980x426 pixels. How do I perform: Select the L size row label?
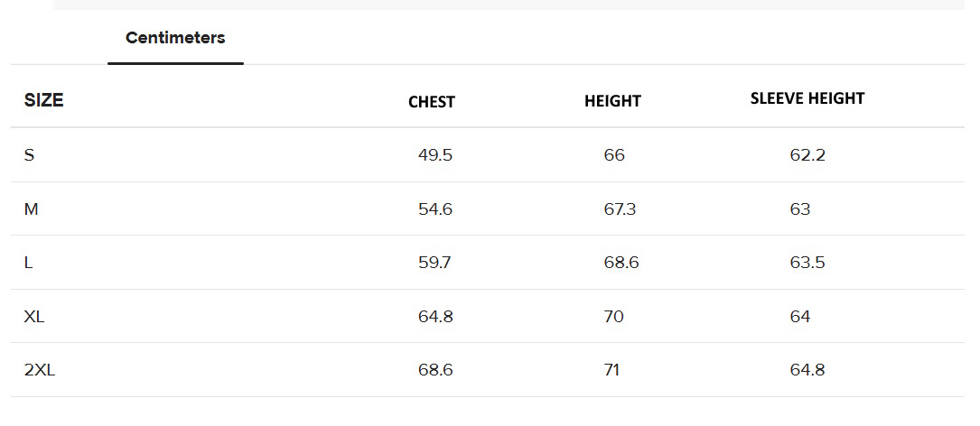29,263
